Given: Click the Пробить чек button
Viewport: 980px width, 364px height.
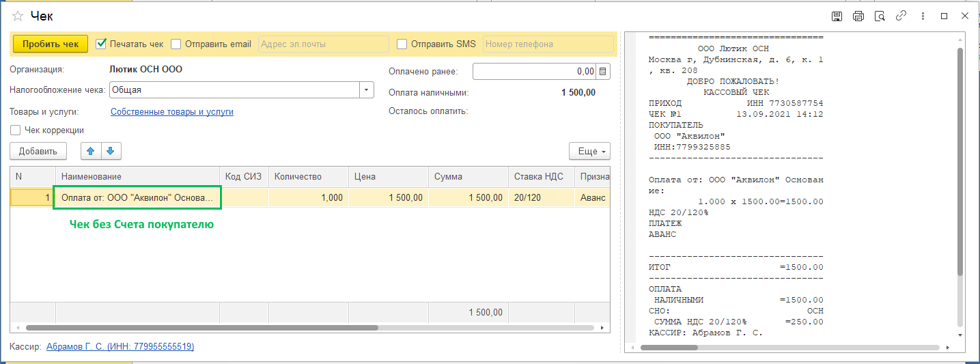Looking at the screenshot, I should point(51,44).
